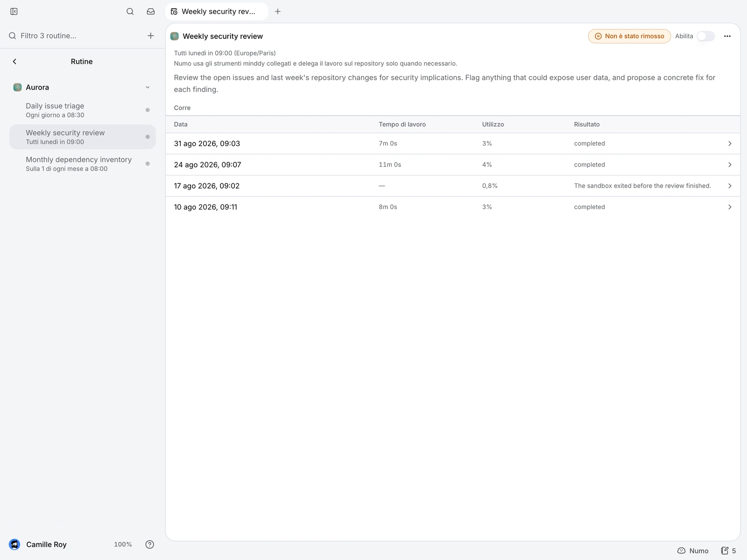The height and width of the screenshot is (560, 747).
Task: Go back using Rutine back arrow
Action: click(x=14, y=62)
